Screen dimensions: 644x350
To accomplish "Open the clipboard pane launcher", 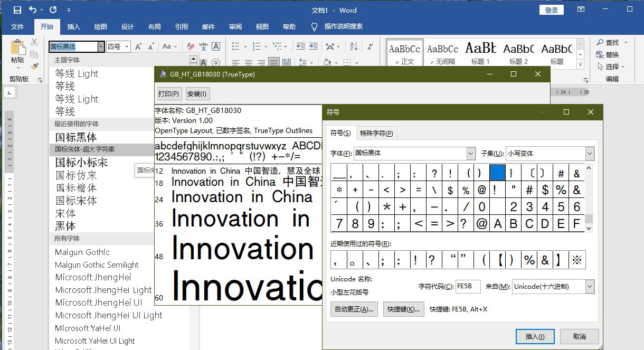I will 40,79.
